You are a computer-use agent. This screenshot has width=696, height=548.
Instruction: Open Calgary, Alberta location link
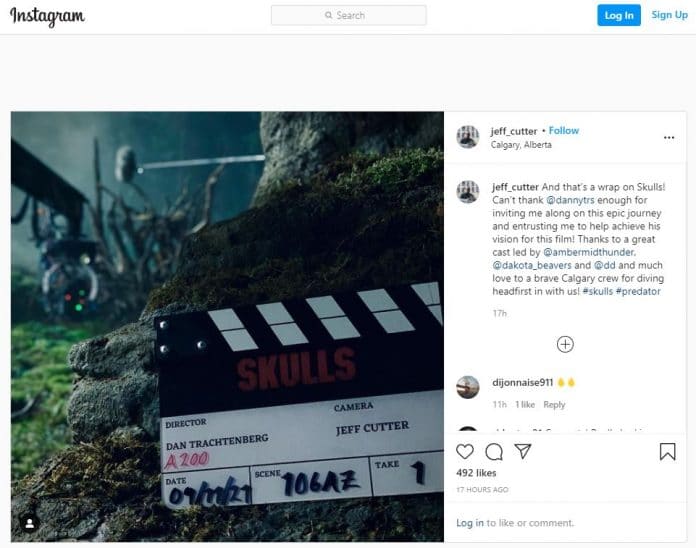pos(521,145)
